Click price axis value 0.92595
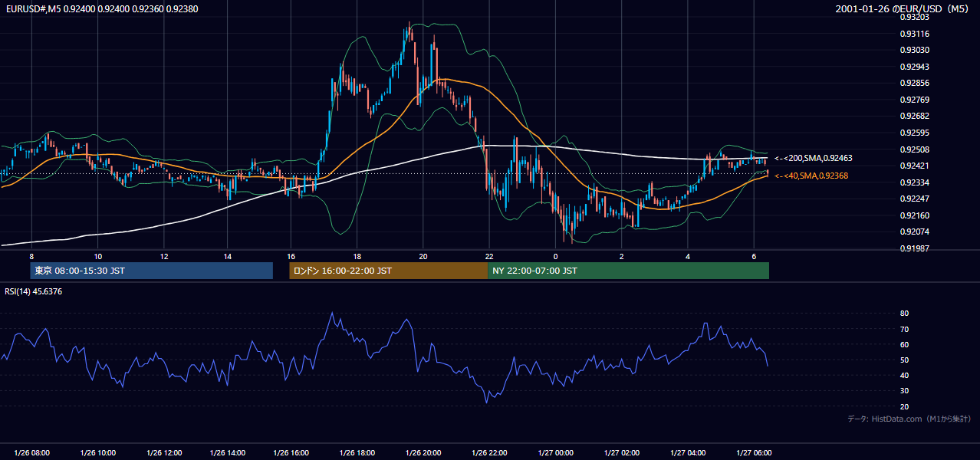Viewport: 980px width, 460px height. pos(915,133)
